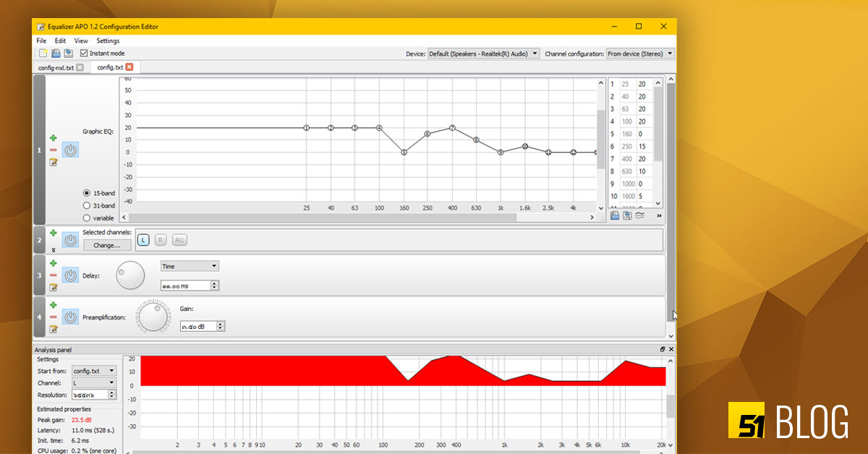Open the View menu

click(x=81, y=41)
